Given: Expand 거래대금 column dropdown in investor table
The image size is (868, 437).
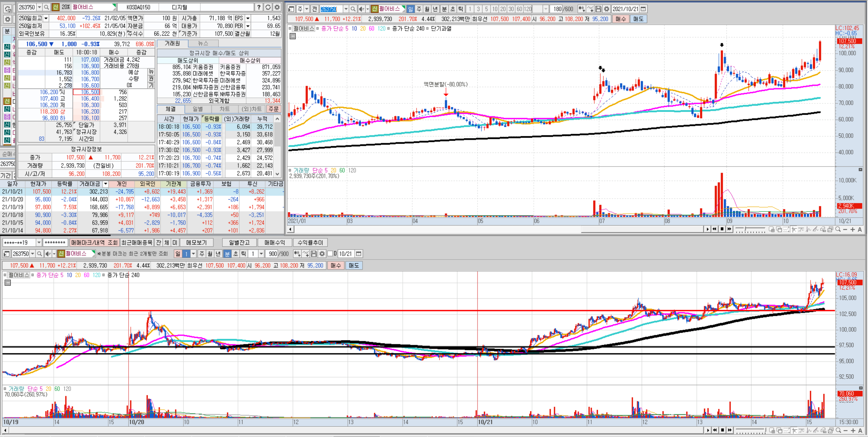Looking at the screenshot, I should [106, 184].
